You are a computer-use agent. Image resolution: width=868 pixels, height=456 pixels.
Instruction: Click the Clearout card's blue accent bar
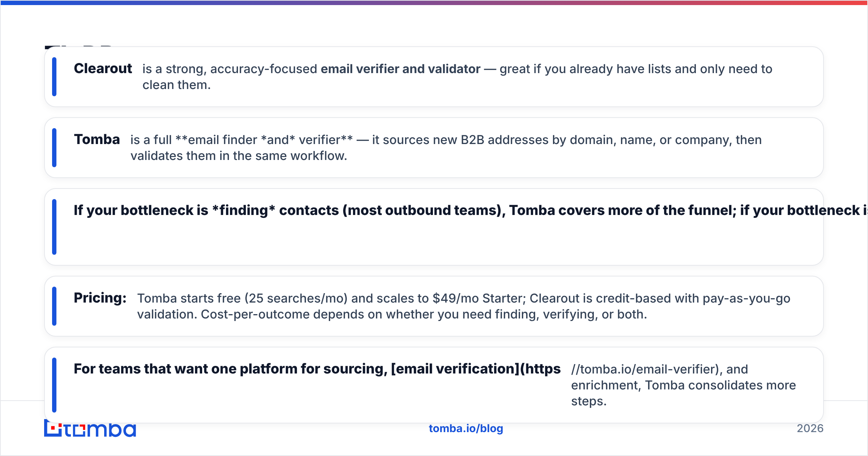click(54, 77)
